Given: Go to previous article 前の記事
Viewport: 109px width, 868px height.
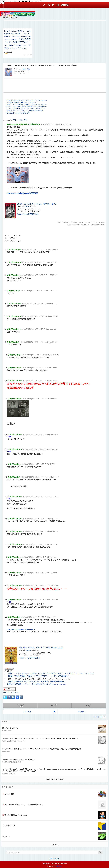Looking at the screenshot, I should (x=27, y=712).
